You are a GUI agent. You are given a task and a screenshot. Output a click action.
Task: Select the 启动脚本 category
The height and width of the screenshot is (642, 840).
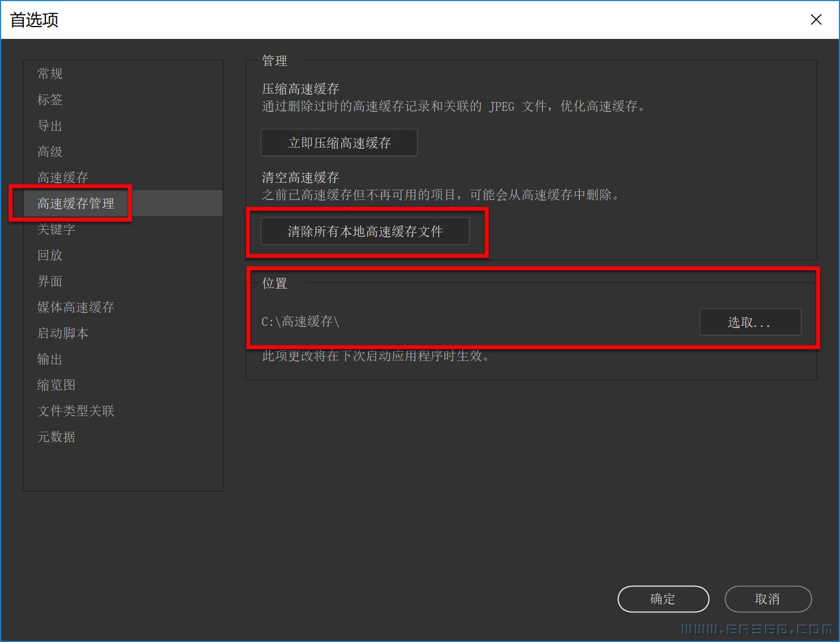click(63, 333)
